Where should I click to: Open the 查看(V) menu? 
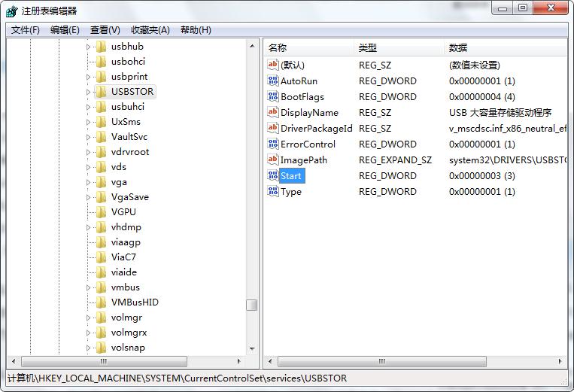point(105,30)
